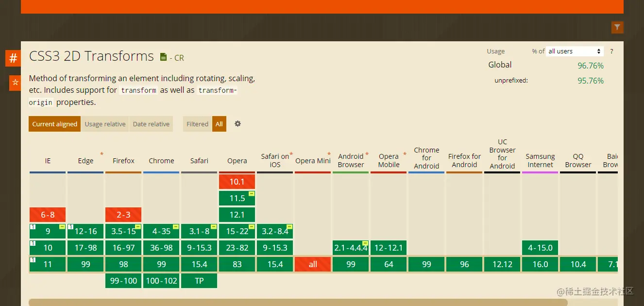644x306 pixels.
Task: Click the Firefox for Android 96 cell
Action: tap(464, 264)
